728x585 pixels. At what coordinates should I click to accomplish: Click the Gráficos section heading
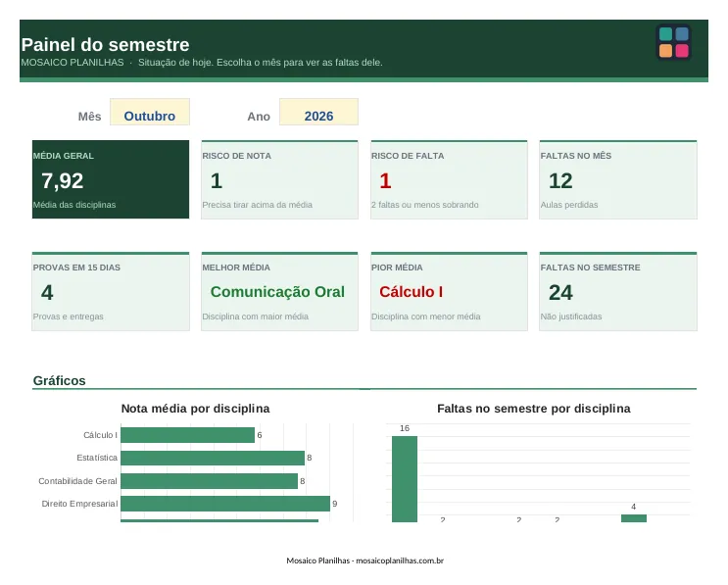[x=60, y=381]
